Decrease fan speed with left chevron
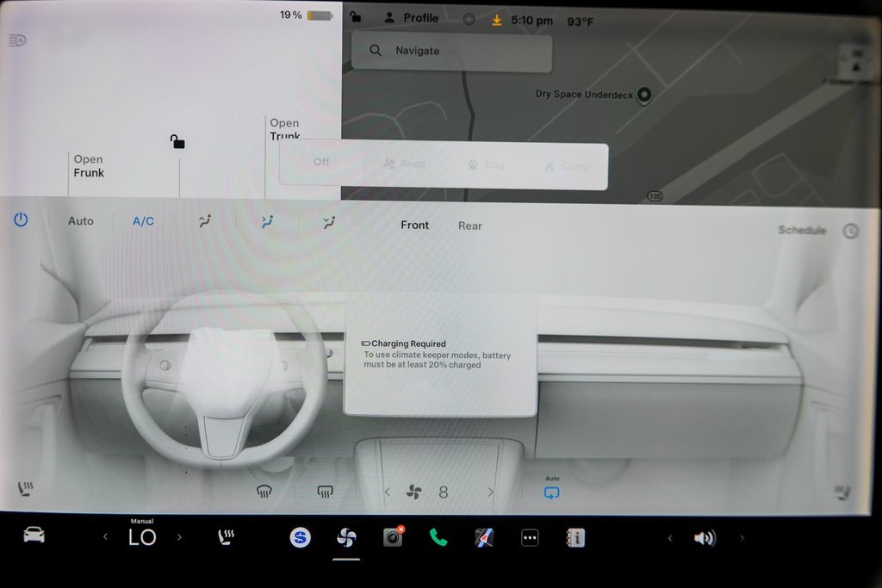Image resolution: width=882 pixels, height=588 pixels. (x=387, y=492)
